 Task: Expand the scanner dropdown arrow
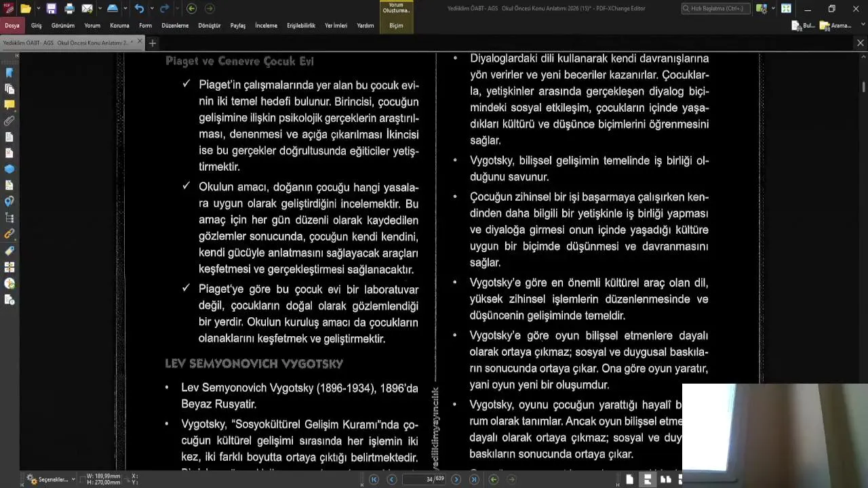(x=125, y=9)
